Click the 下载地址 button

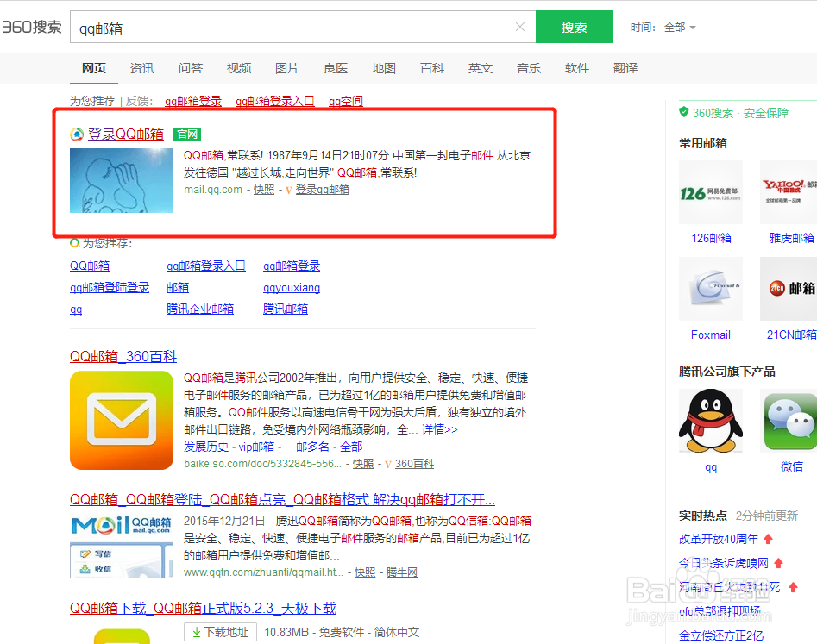220,632
